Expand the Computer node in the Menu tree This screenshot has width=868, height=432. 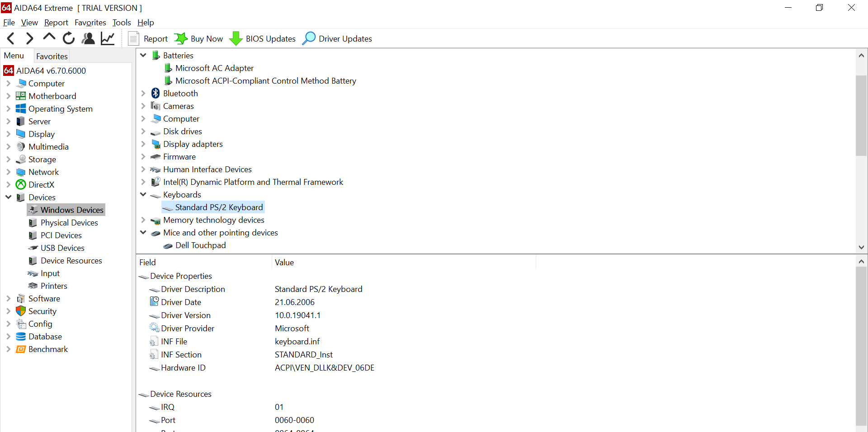8,83
